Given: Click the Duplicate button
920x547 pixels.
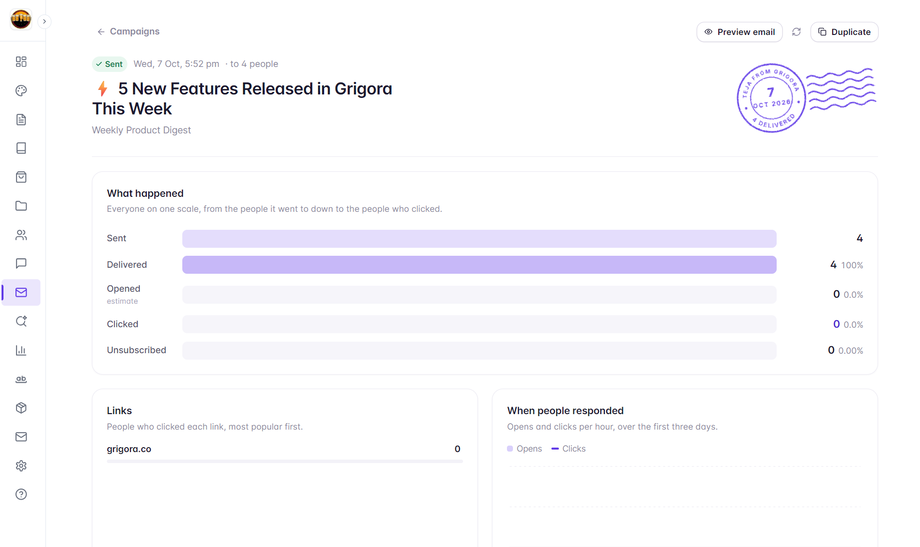Looking at the screenshot, I should (x=844, y=32).
